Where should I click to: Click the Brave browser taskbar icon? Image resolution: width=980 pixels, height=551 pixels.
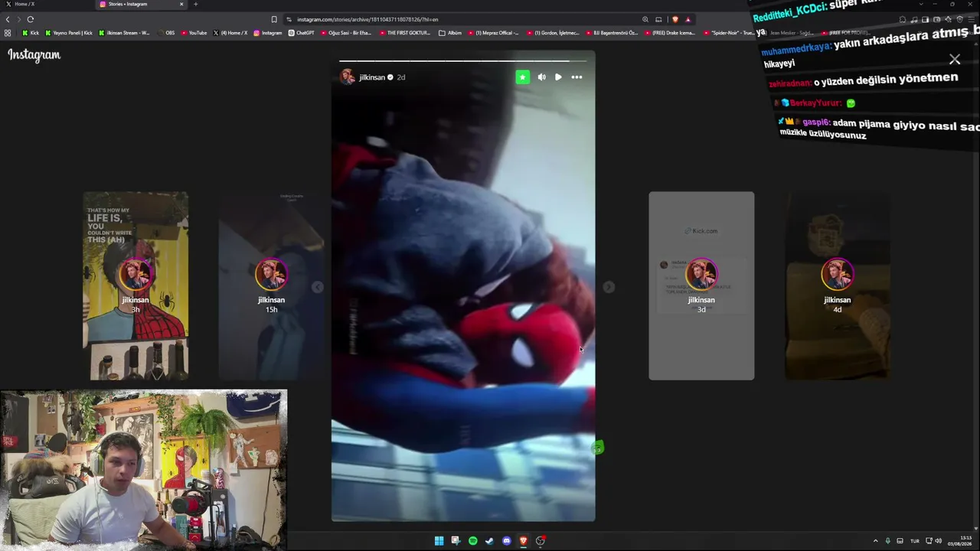pos(524,541)
